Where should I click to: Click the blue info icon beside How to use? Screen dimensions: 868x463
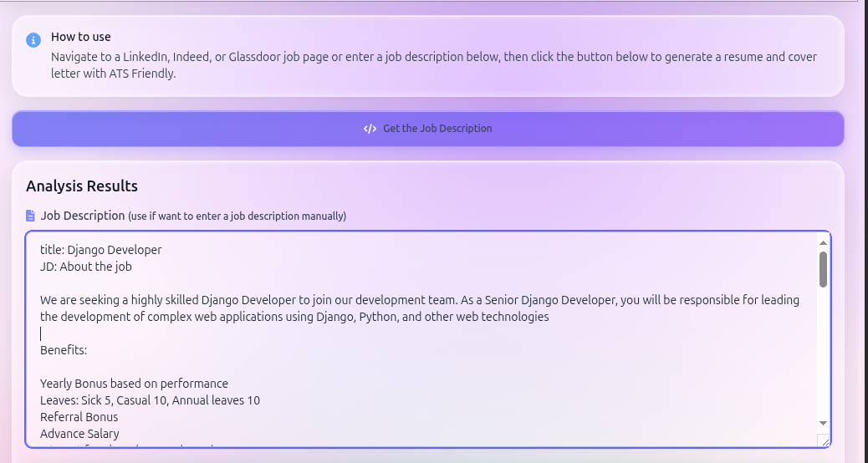33,40
